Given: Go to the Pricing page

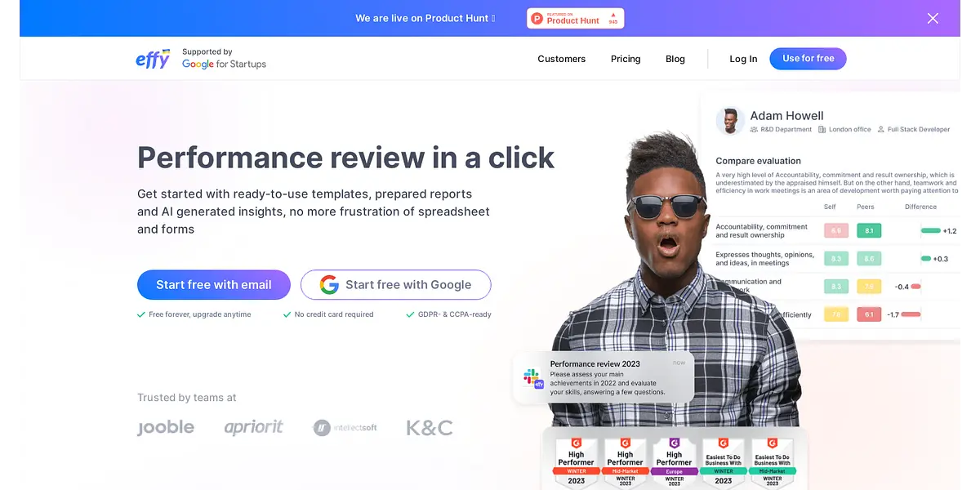Looking at the screenshot, I should [x=626, y=59].
